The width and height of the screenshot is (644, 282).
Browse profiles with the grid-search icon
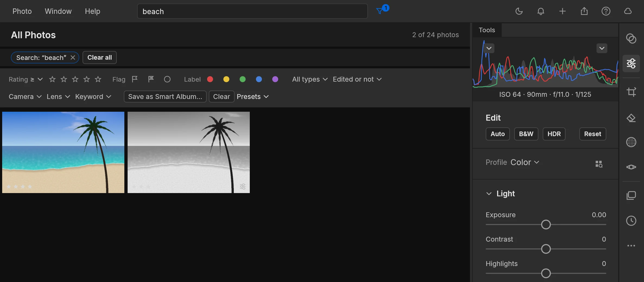(x=599, y=164)
